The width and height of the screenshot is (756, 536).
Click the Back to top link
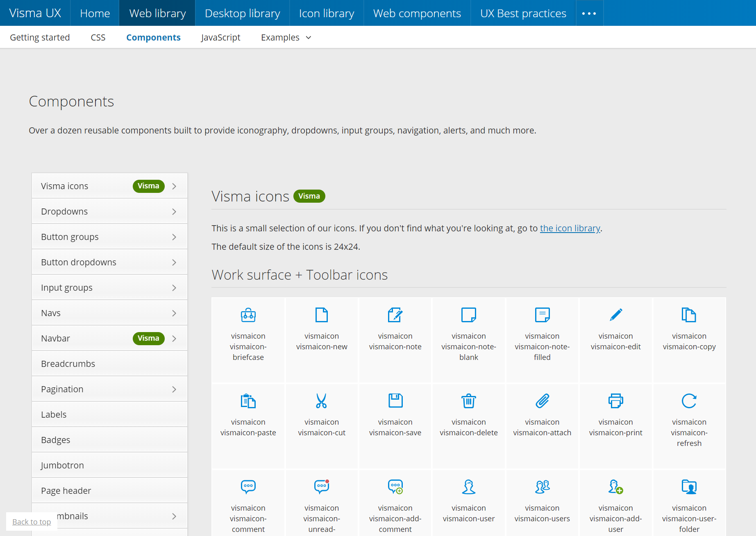click(32, 522)
